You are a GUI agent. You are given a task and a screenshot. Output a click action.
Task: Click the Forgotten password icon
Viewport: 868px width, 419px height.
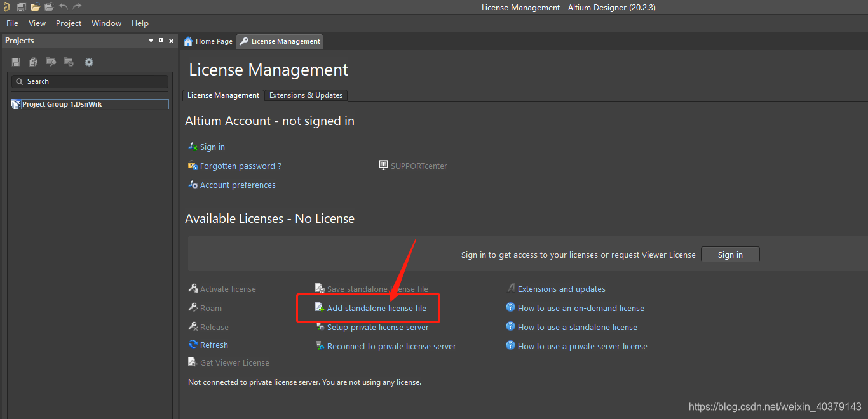193,166
